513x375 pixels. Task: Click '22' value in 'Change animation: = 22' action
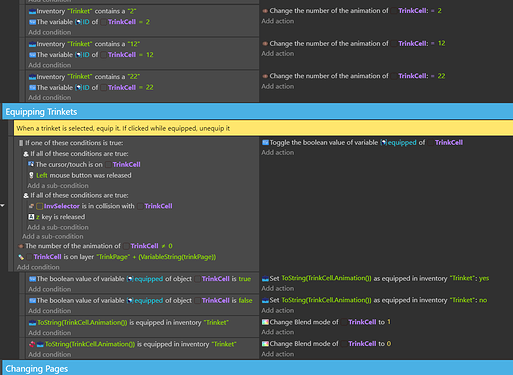(x=441, y=76)
